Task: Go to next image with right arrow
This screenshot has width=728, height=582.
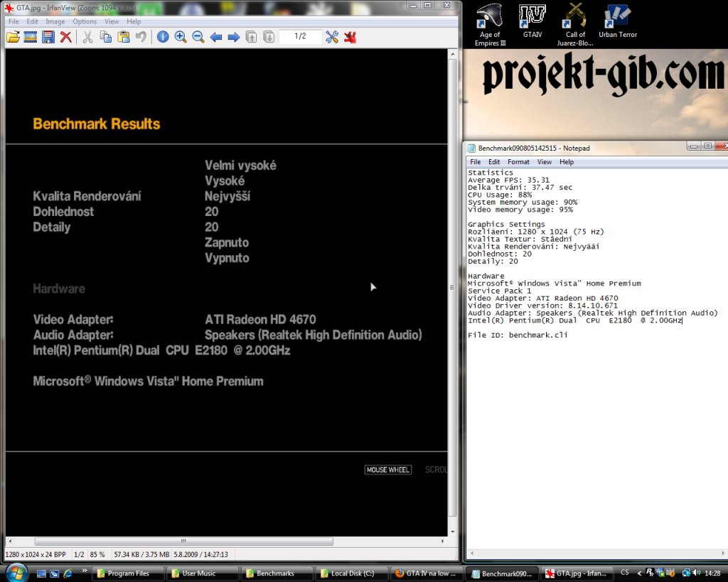Action: (x=233, y=37)
